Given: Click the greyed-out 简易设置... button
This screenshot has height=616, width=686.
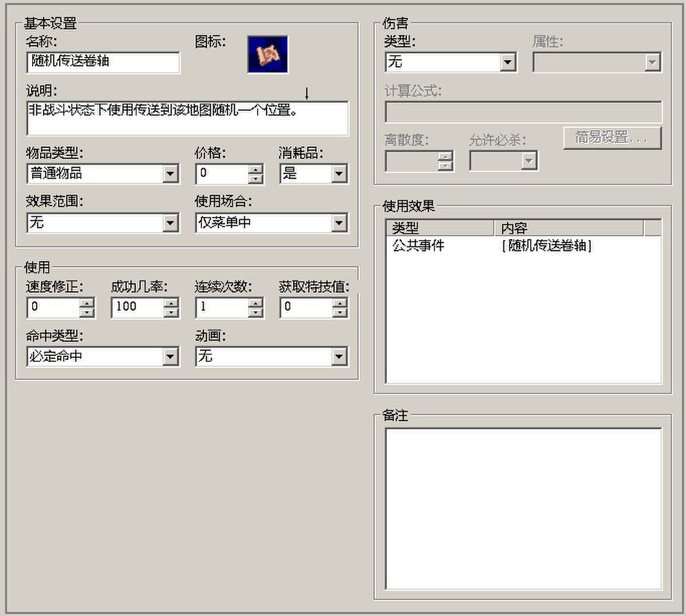Looking at the screenshot, I should pyautogui.click(x=612, y=138).
